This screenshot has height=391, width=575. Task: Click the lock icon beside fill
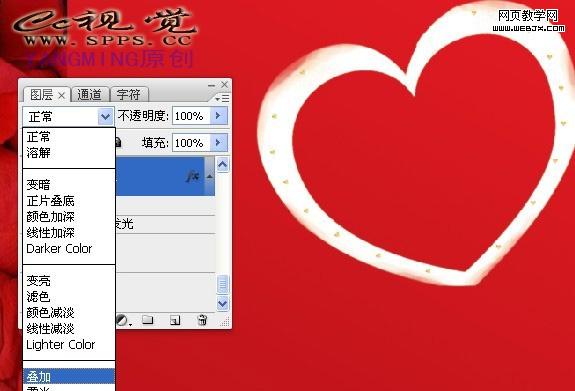click(118, 142)
